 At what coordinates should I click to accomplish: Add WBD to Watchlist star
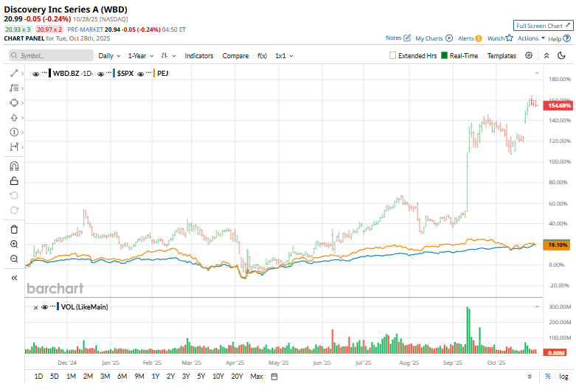pos(500,38)
